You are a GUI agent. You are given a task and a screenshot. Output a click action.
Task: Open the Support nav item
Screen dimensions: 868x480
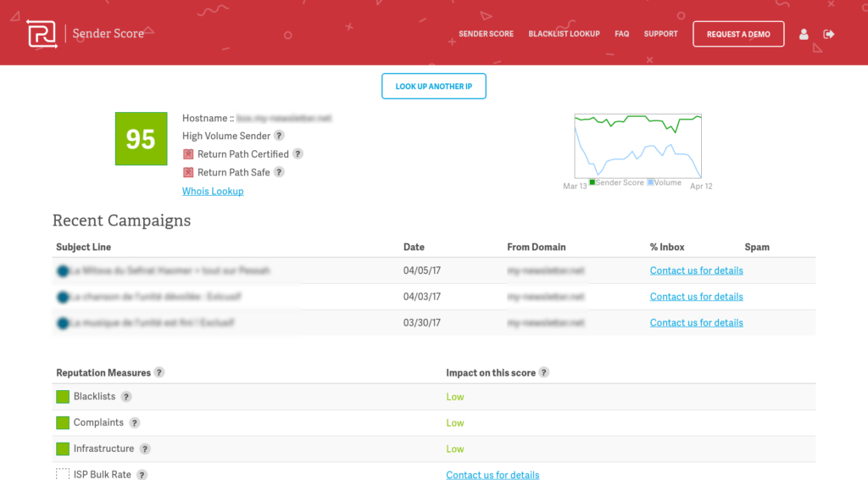point(660,34)
